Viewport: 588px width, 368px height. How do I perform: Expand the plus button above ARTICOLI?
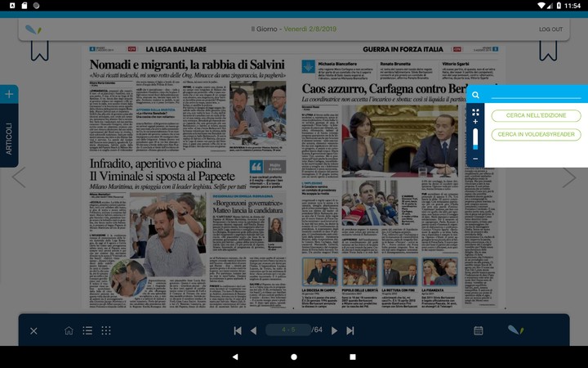pyautogui.click(x=9, y=94)
